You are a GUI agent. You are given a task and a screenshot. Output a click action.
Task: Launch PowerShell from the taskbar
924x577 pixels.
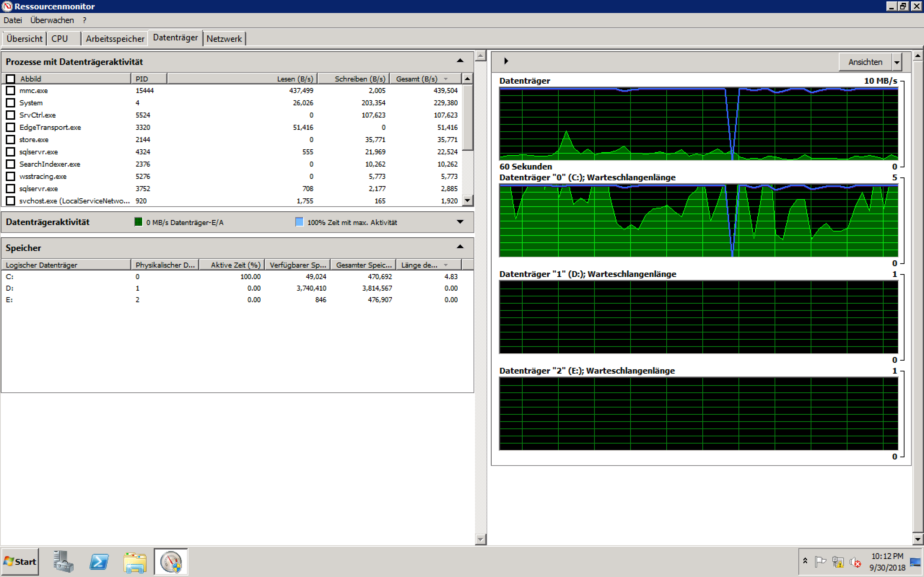point(99,561)
